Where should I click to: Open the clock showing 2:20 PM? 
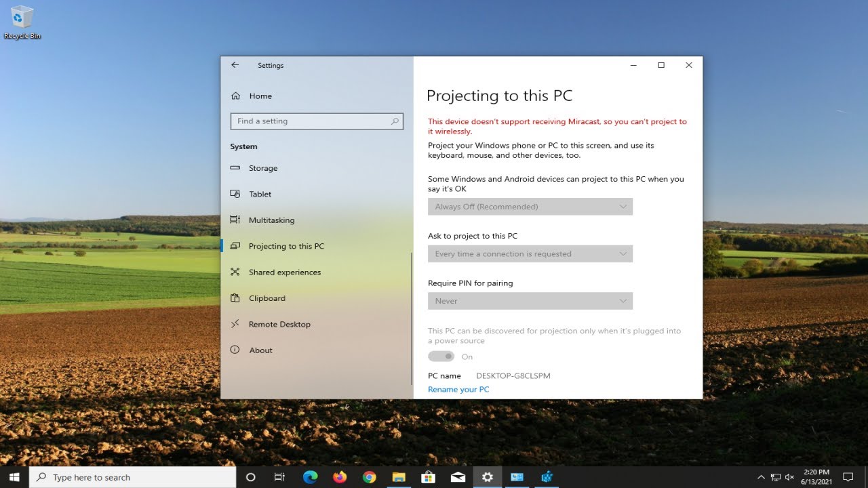816,477
